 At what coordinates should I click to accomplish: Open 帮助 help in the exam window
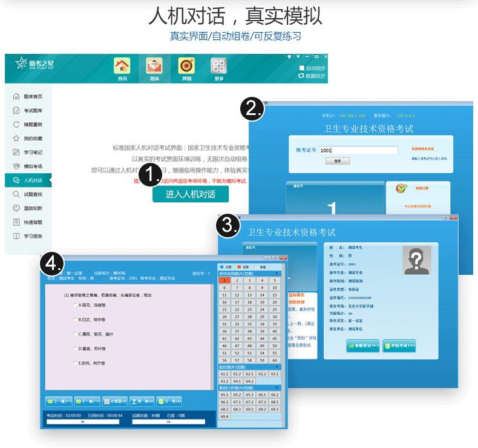point(142,401)
